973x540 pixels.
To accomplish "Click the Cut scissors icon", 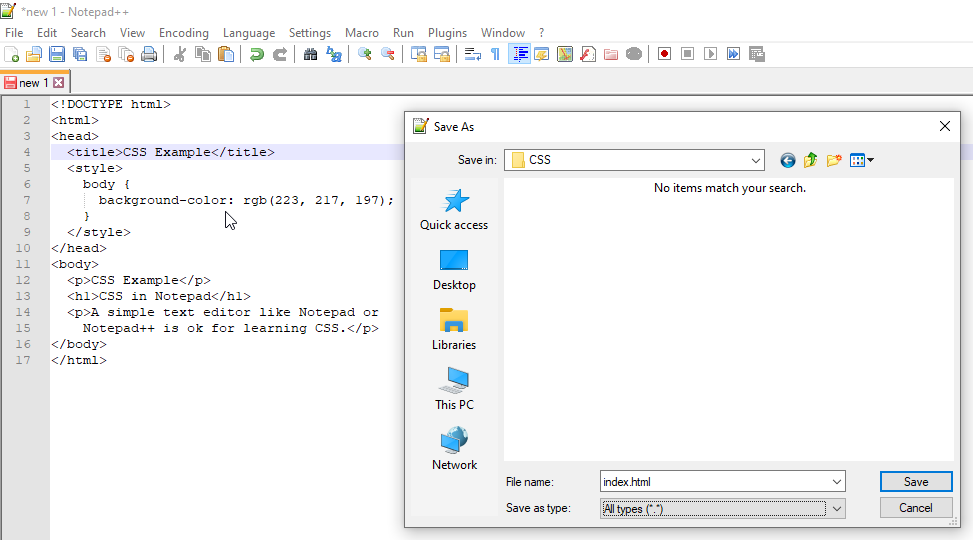I will coord(180,55).
